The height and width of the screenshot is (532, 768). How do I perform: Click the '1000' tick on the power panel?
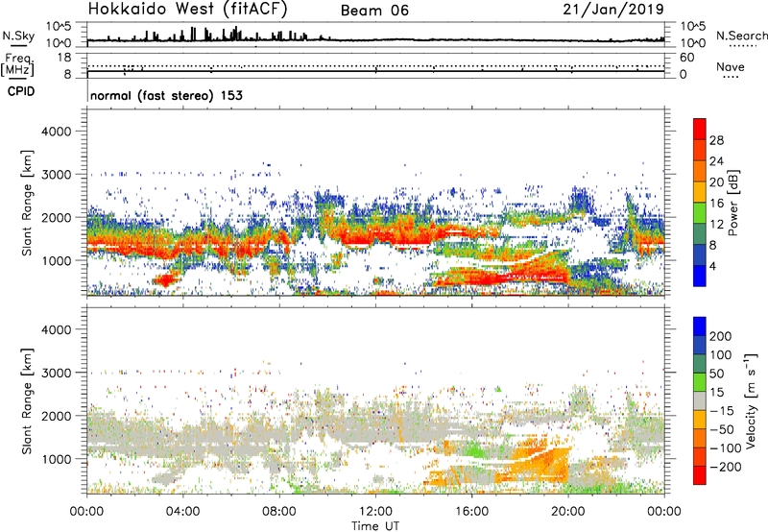(57, 260)
